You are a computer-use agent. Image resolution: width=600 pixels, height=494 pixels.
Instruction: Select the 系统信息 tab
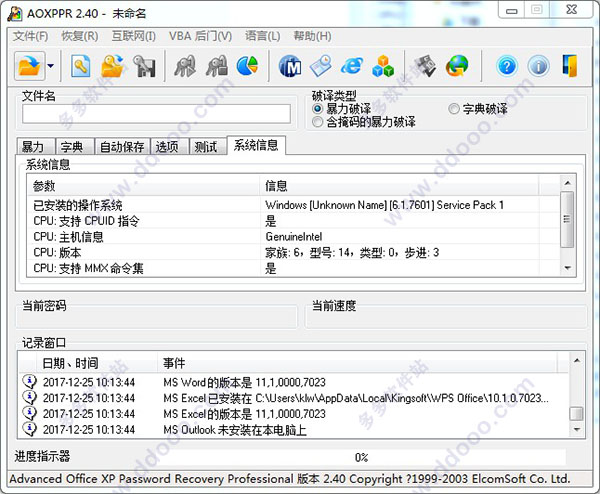tap(256, 145)
